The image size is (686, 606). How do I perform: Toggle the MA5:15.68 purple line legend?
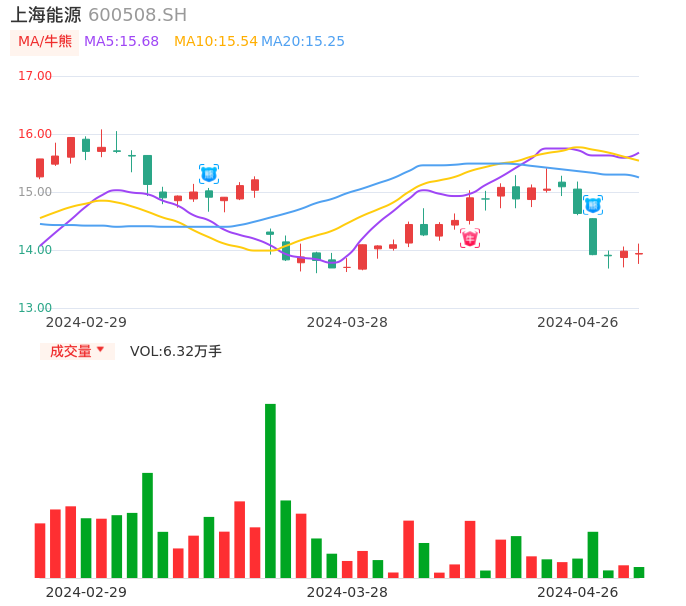tap(121, 41)
